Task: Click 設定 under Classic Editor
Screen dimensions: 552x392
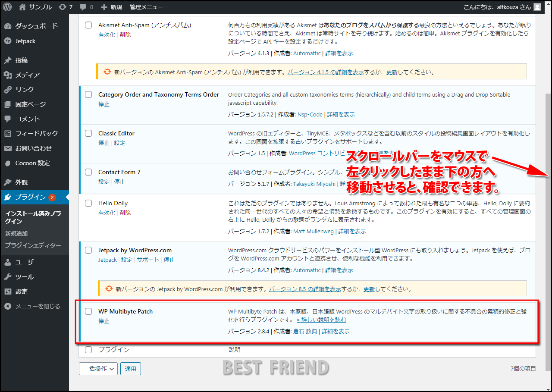Action: pos(119,143)
